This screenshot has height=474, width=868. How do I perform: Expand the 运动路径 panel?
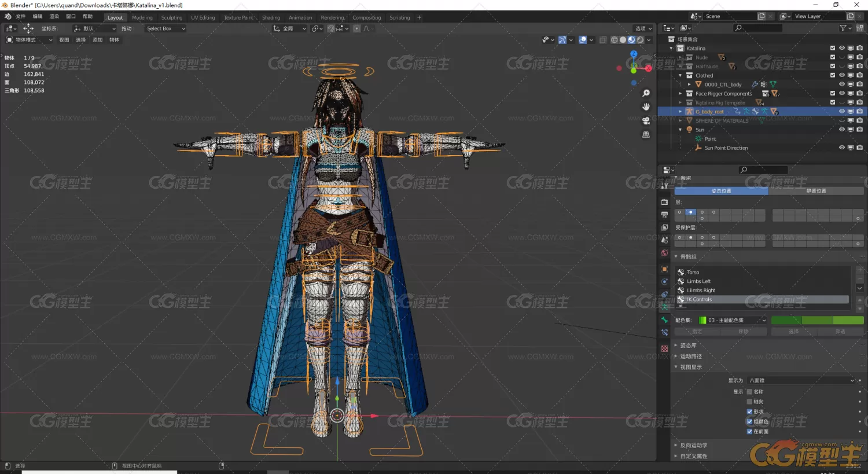coord(690,357)
